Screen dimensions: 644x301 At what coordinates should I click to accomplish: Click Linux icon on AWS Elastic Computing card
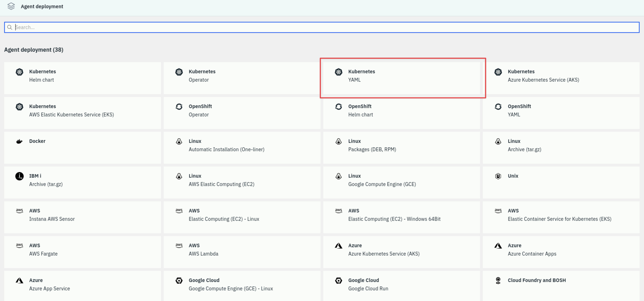point(179,176)
